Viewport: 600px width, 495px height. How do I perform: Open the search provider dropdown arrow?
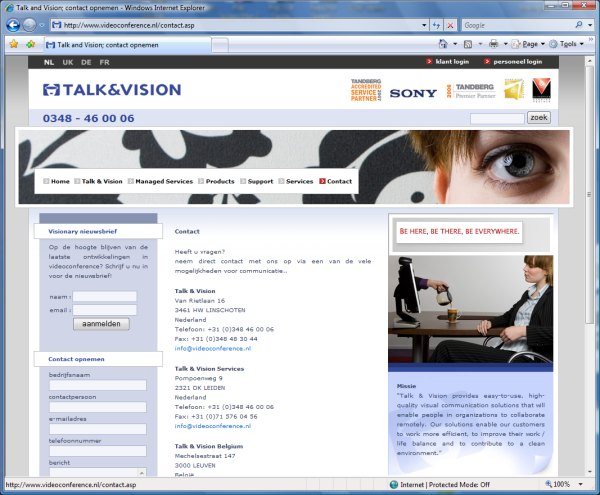pos(590,25)
